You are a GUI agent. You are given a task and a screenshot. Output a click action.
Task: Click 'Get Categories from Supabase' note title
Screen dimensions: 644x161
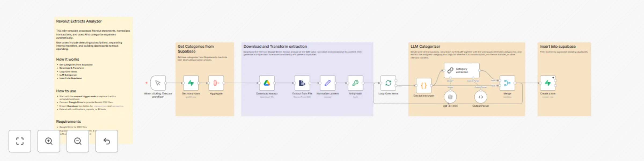[x=196, y=49]
